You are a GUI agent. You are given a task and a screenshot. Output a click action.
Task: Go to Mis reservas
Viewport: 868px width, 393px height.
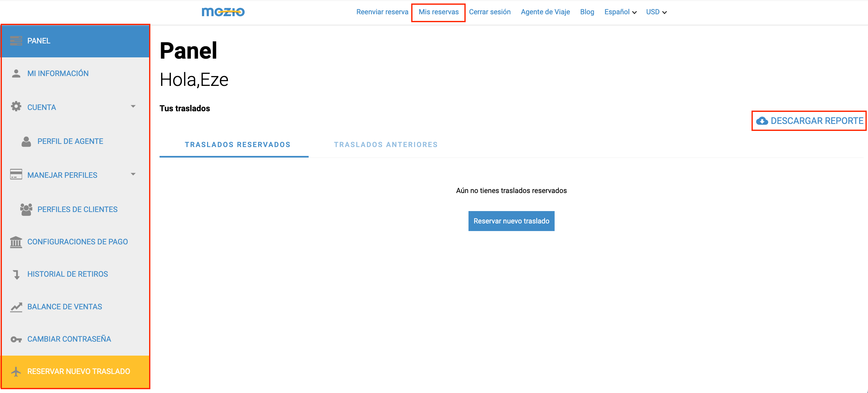pyautogui.click(x=438, y=12)
